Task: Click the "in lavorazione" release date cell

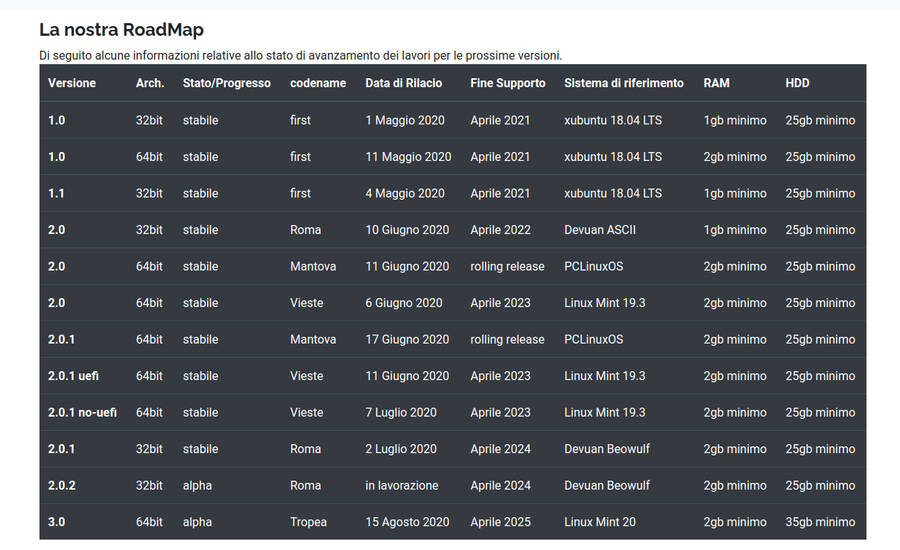Action: pos(401,485)
